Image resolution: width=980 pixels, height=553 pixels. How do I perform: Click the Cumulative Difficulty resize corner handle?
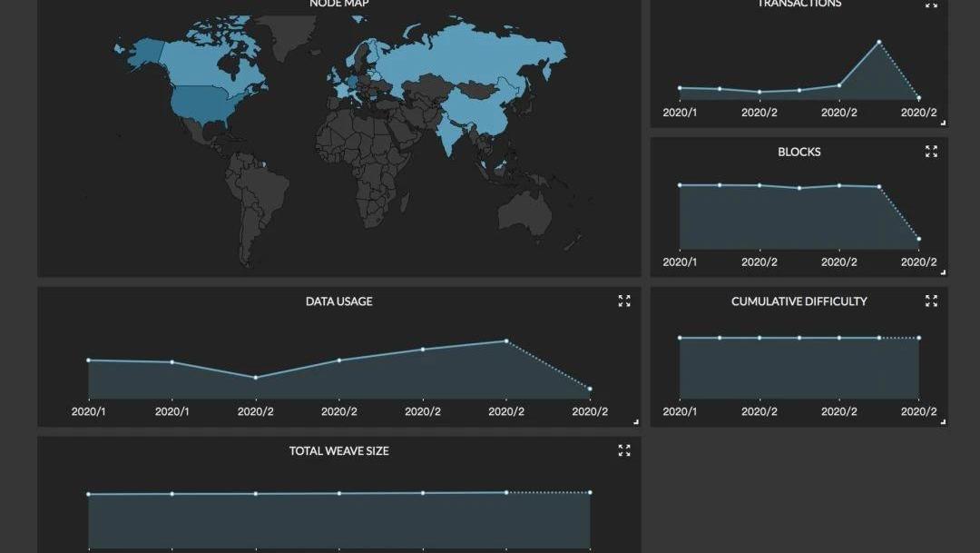point(943,421)
